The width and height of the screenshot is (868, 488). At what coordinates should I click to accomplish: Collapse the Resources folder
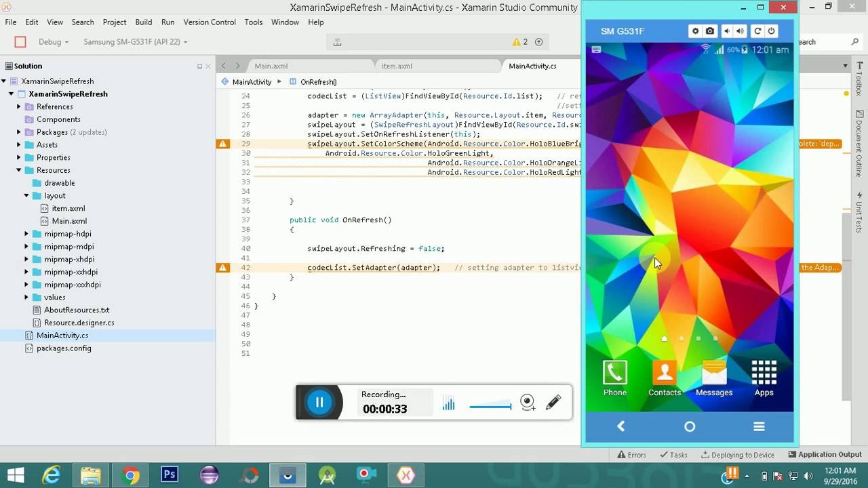tap(19, 170)
